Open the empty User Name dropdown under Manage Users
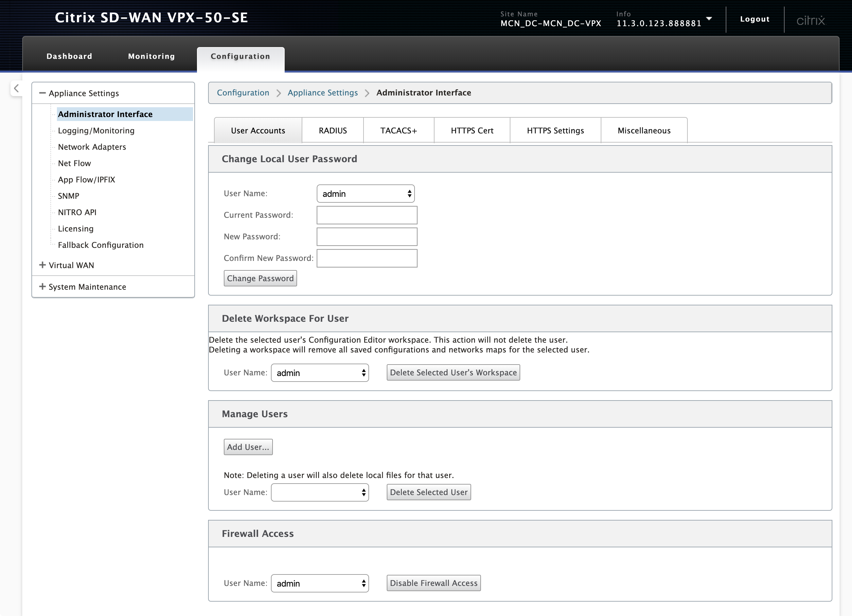The width and height of the screenshot is (852, 616). click(320, 492)
